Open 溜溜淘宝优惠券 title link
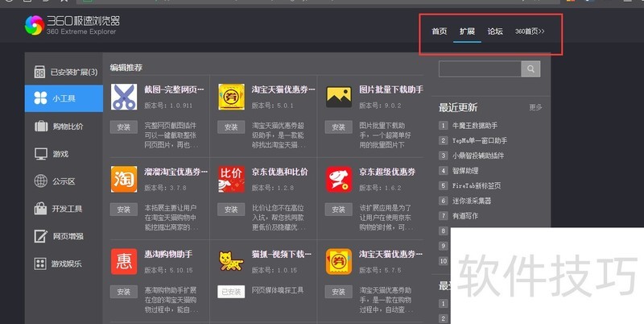This screenshot has height=324, width=644. coord(175,172)
